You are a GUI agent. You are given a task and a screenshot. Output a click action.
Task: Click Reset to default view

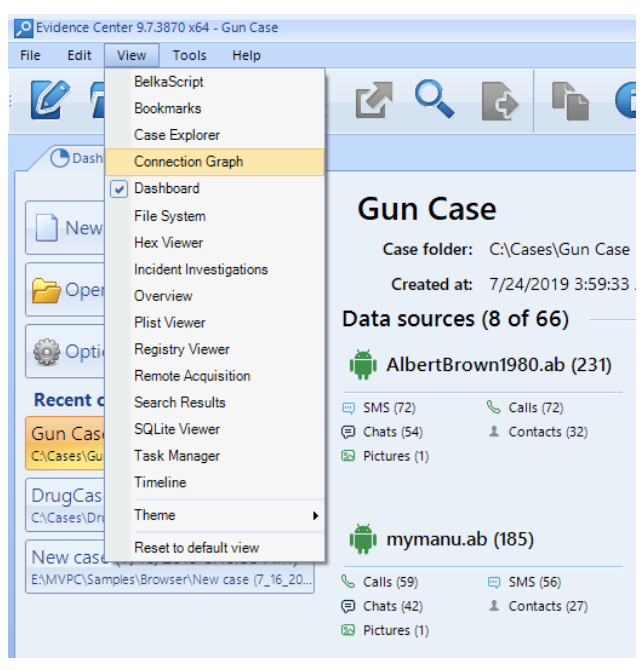(x=215, y=548)
